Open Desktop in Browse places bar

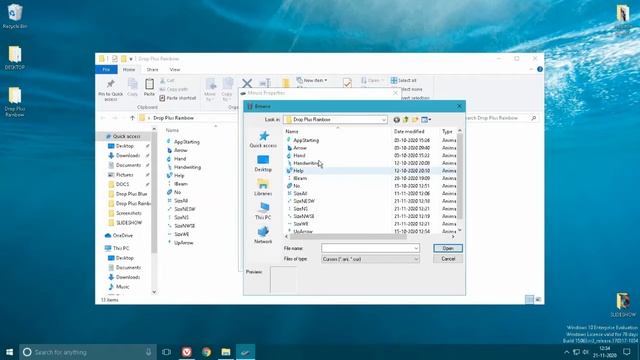tap(263, 163)
